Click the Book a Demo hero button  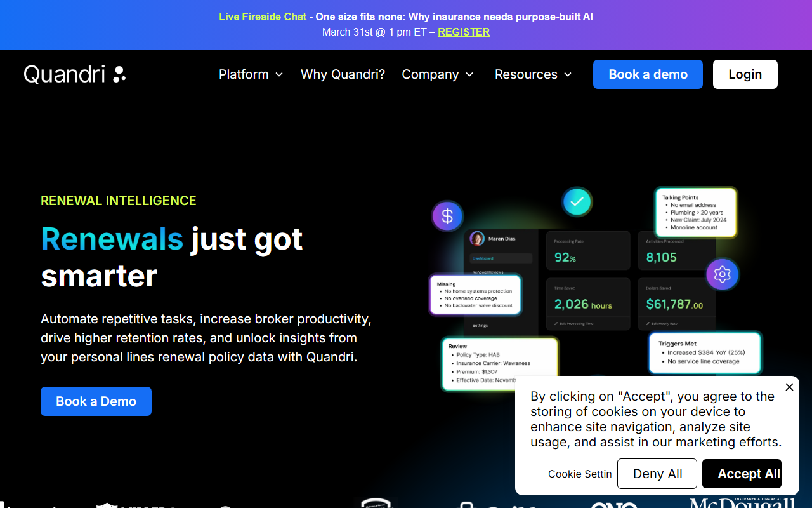[96, 401]
